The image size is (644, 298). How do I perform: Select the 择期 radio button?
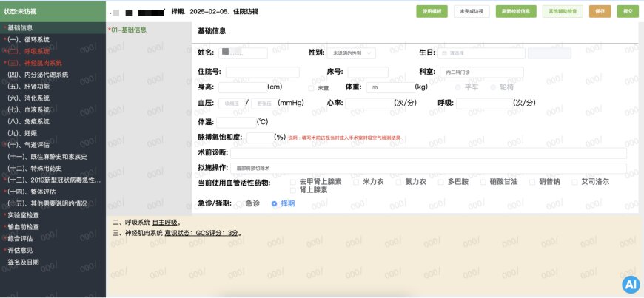point(275,203)
